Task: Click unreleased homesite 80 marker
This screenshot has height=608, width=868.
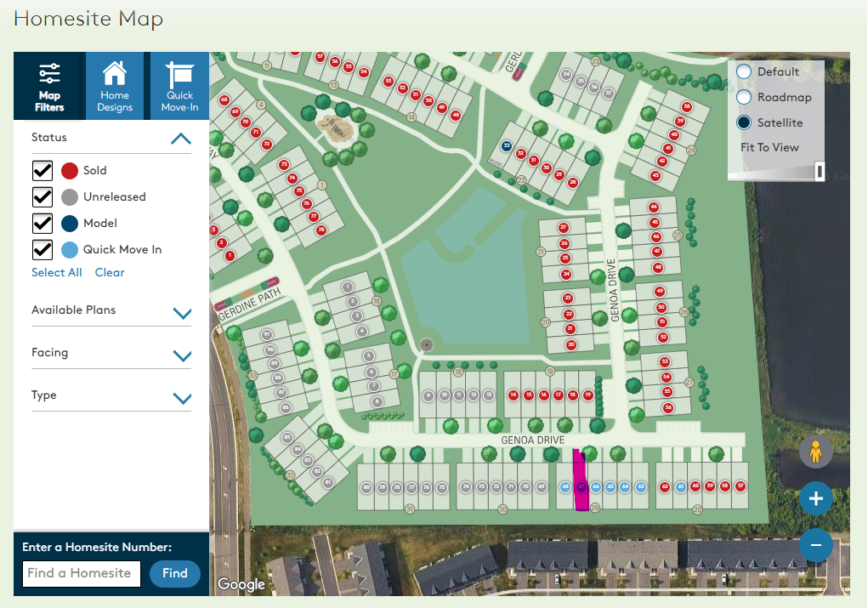Action: (366, 487)
